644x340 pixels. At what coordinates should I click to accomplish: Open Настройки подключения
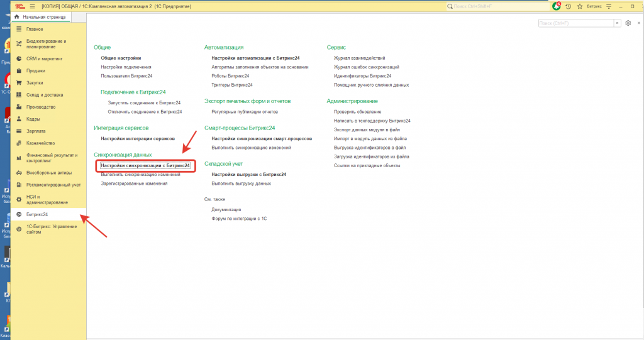tap(126, 67)
